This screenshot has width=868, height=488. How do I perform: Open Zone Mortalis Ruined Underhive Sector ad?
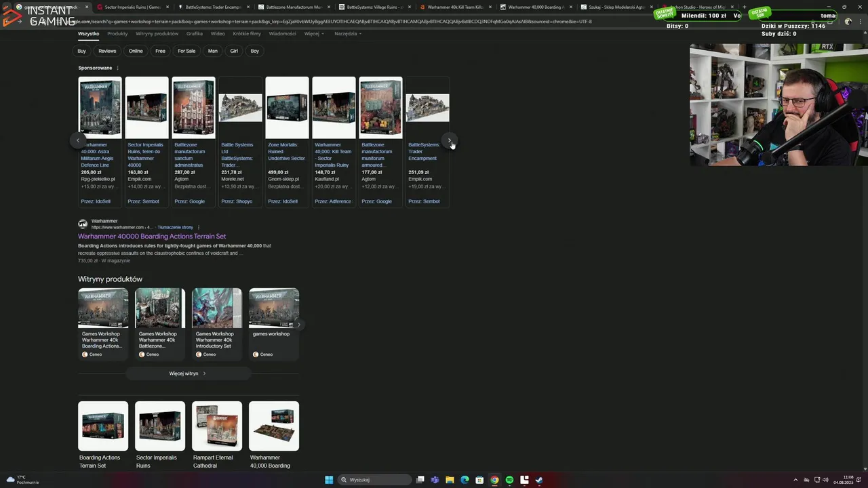pyautogui.click(x=287, y=142)
